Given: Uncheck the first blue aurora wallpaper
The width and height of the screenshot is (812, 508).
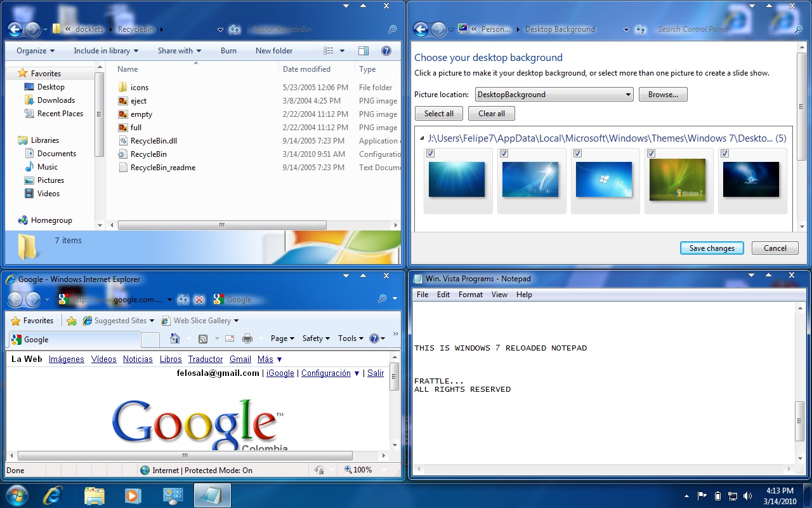Looking at the screenshot, I should click(x=430, y=153).
